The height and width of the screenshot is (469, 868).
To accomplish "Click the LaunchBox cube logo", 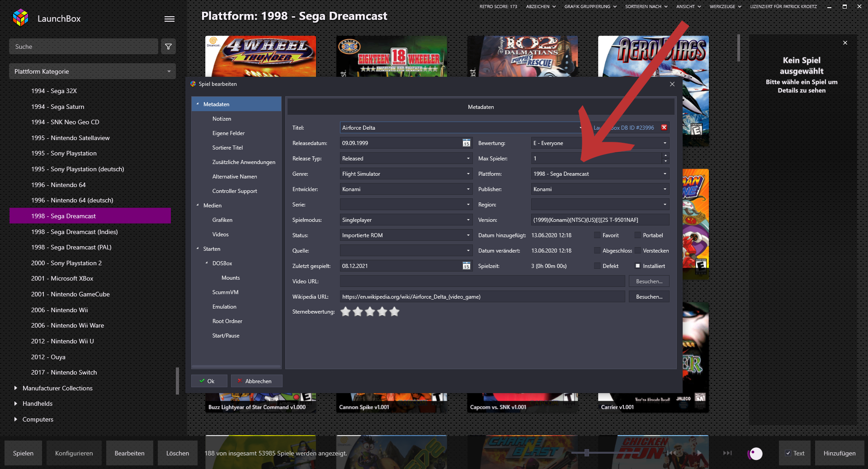I will point(20,18).
